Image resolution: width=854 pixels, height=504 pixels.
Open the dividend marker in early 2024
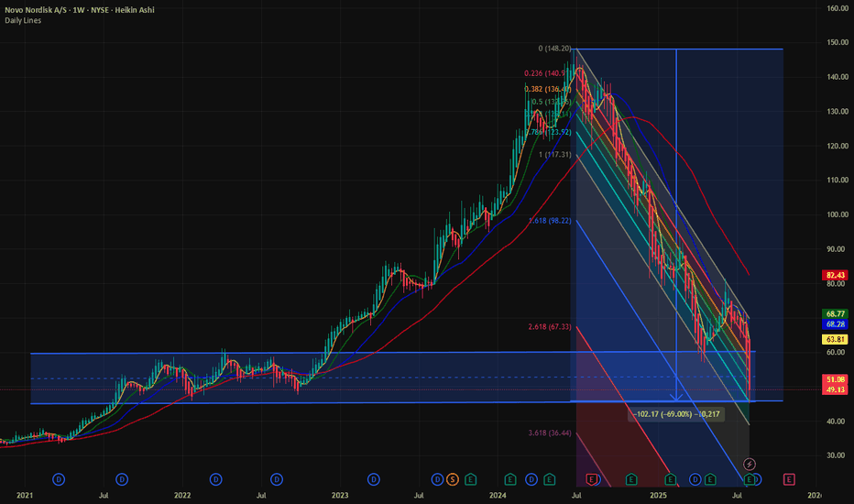[x=531, y=479]
